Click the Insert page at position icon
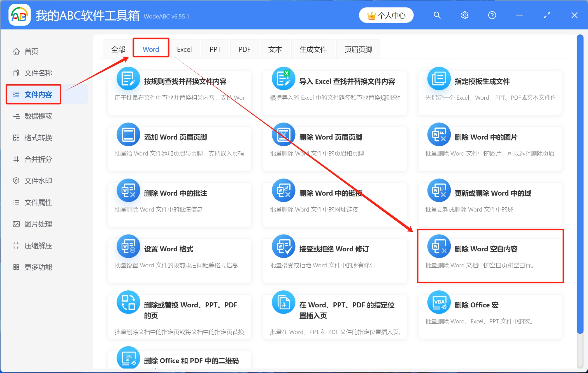This screenshot has height=373, width=588. click(x=283, y=302)
